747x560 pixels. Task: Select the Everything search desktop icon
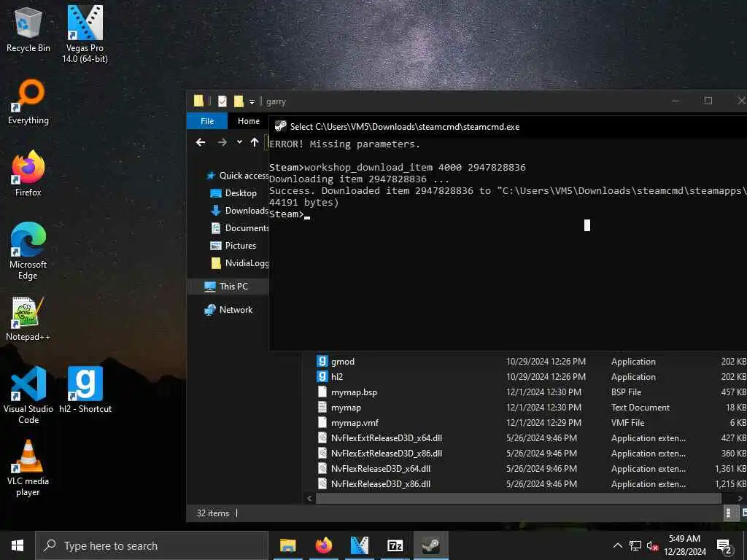pyautogui.click(x=28, y=102)
